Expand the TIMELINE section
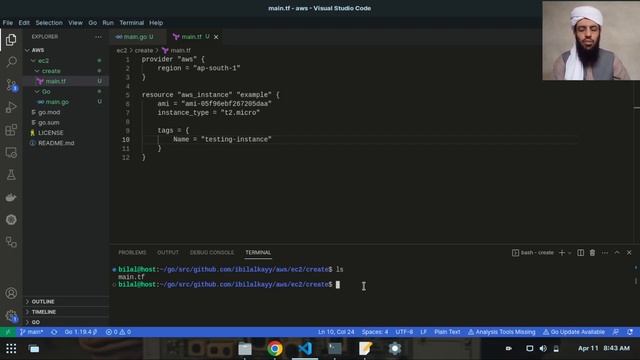640x360 pixels. pyautogui.click(x=65, y=312)
